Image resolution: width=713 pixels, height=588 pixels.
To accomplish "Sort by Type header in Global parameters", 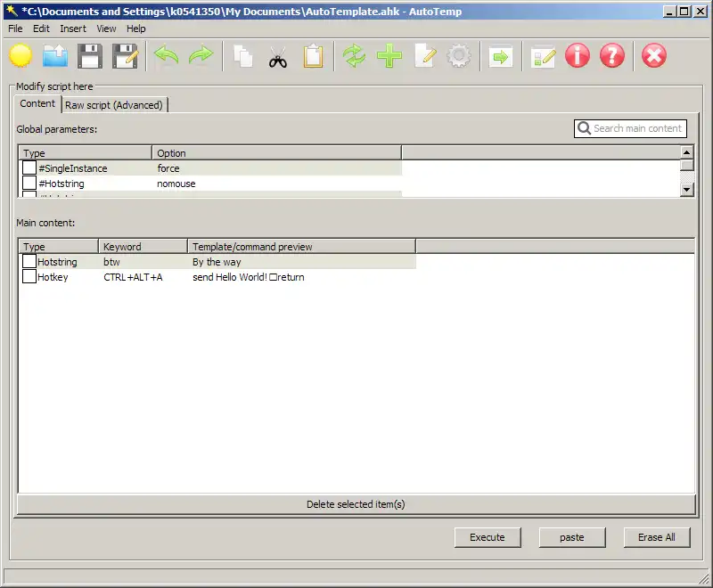I will [85, 153].
